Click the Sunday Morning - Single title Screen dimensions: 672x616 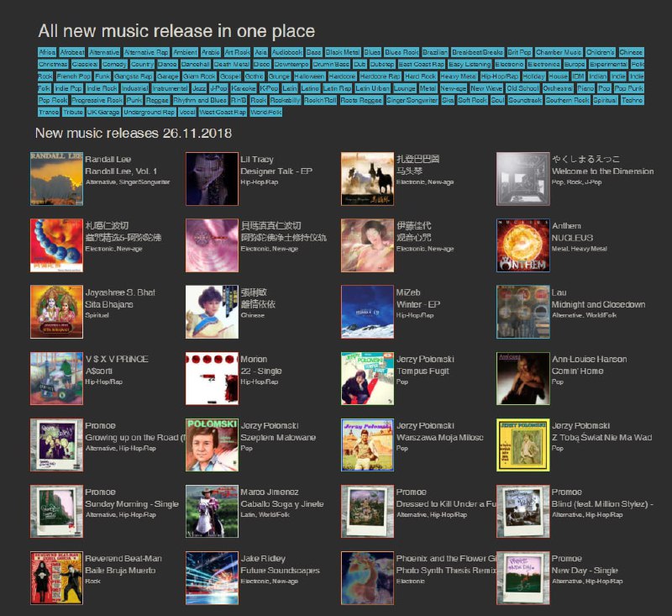pyautogui.click(x=132, y=504)
